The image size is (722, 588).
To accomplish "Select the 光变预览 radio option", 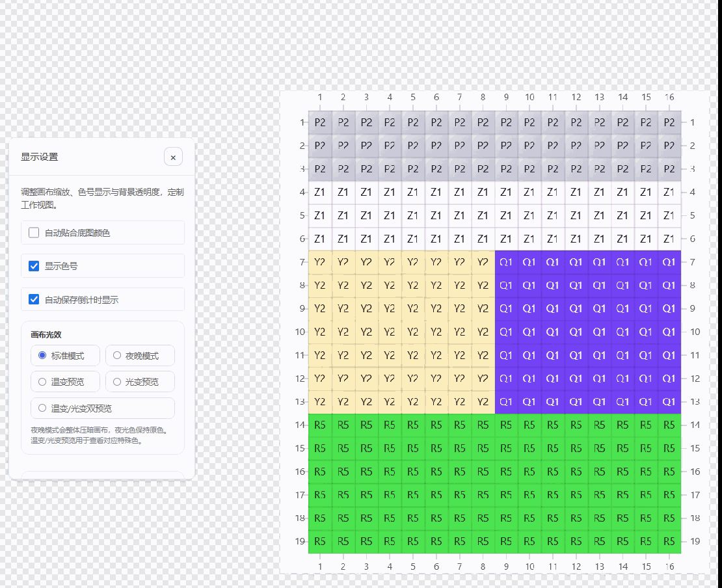I will 117,382.
